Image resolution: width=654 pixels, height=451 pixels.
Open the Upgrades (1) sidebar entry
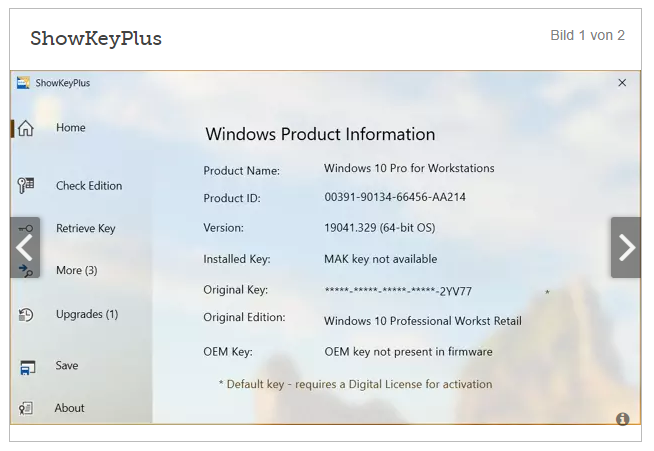point(87,314)
